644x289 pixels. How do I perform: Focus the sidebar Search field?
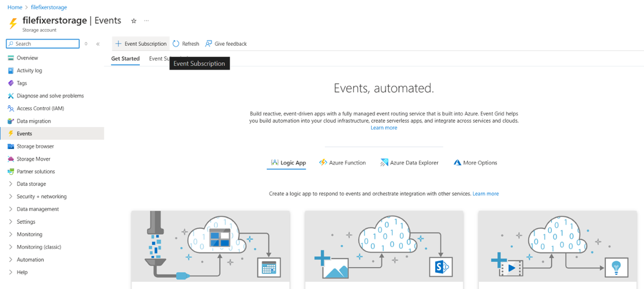[43, 44]
